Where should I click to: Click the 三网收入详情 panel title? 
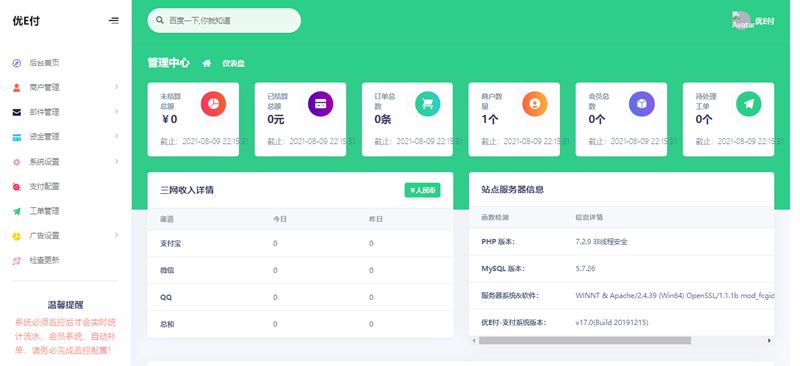pos(187,190)
